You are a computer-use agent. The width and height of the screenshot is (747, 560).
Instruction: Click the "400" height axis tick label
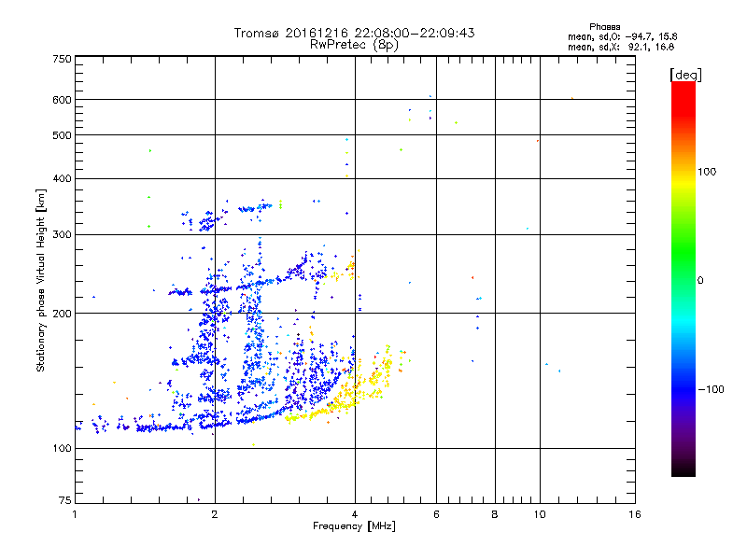[x=62, y=178]
